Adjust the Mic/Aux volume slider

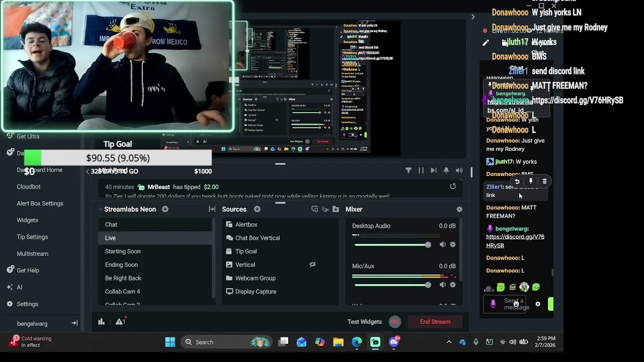392,285
